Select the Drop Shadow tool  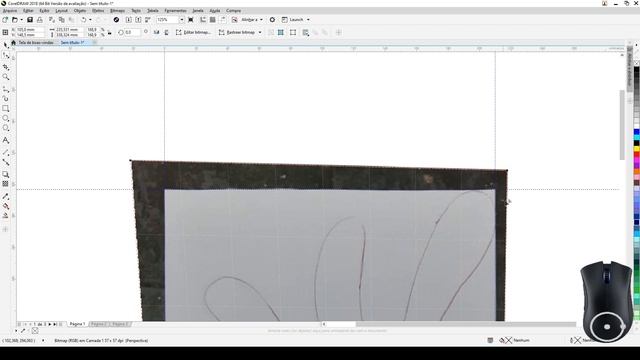pos(6,174)
